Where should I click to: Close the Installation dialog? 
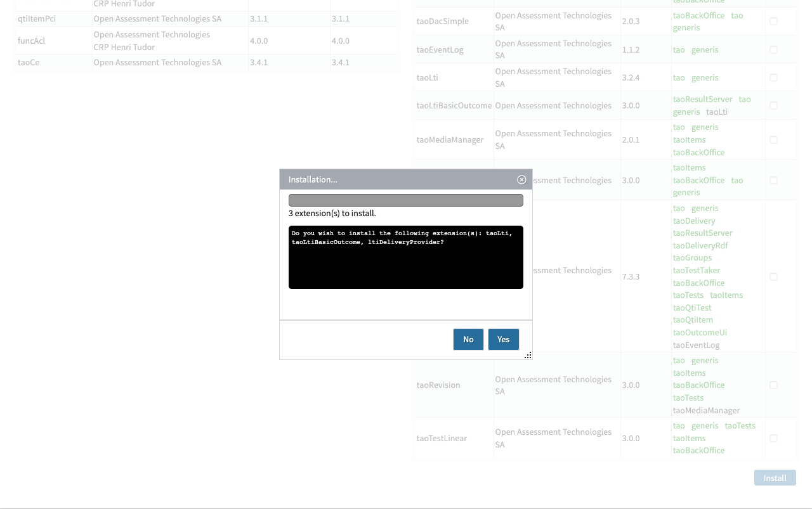pyautogui.click(x=521, y=179)
